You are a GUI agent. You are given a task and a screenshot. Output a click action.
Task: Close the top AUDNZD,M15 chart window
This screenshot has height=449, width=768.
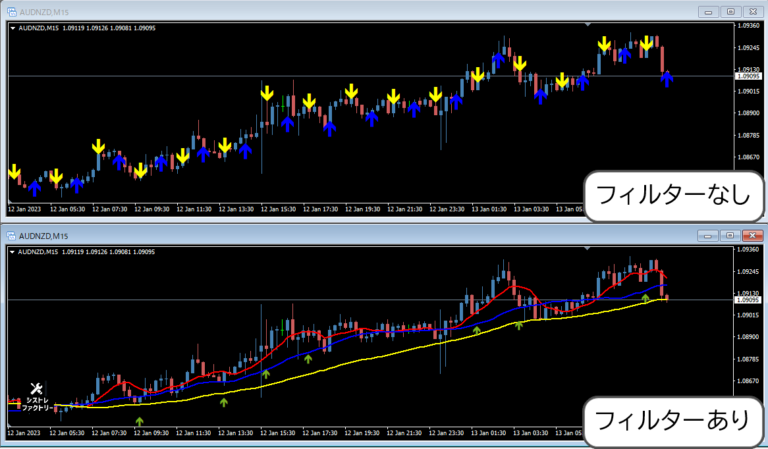(751, 10)
